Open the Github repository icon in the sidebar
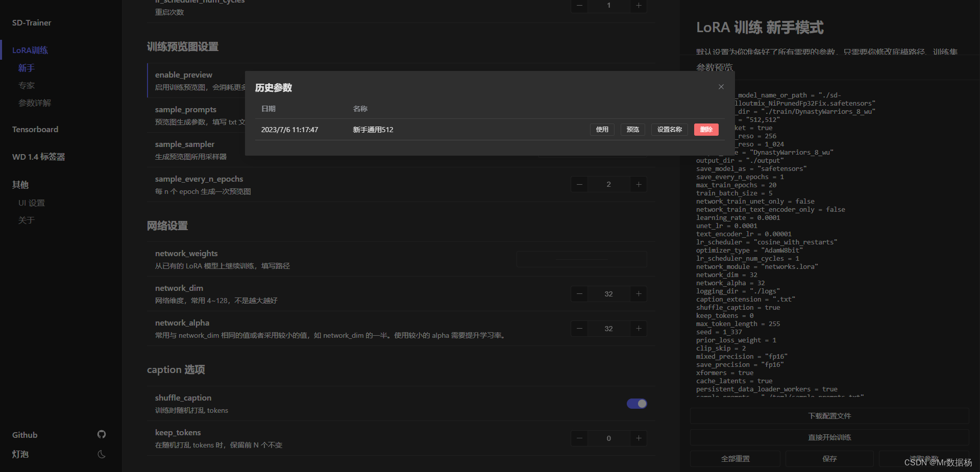Image resolution: width=980 pixels, height=472 pixels. tap(102, 434)
